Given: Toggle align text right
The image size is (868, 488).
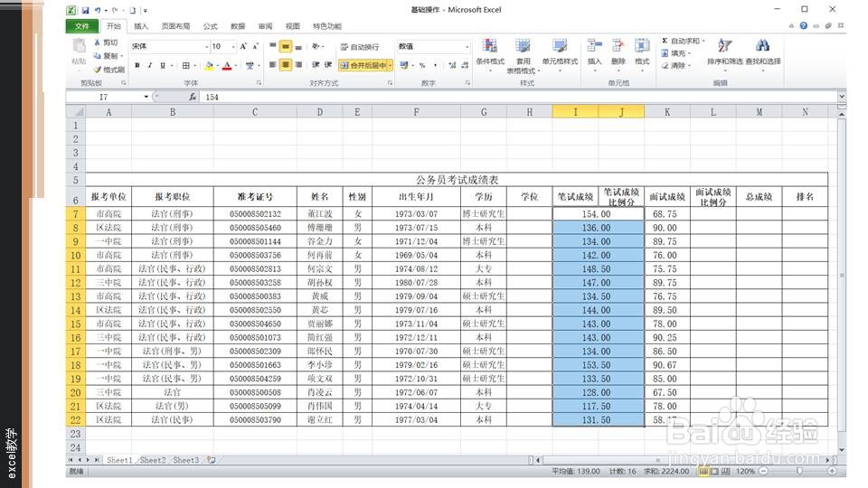Looking at the screenshot, I should pos(299,65).
